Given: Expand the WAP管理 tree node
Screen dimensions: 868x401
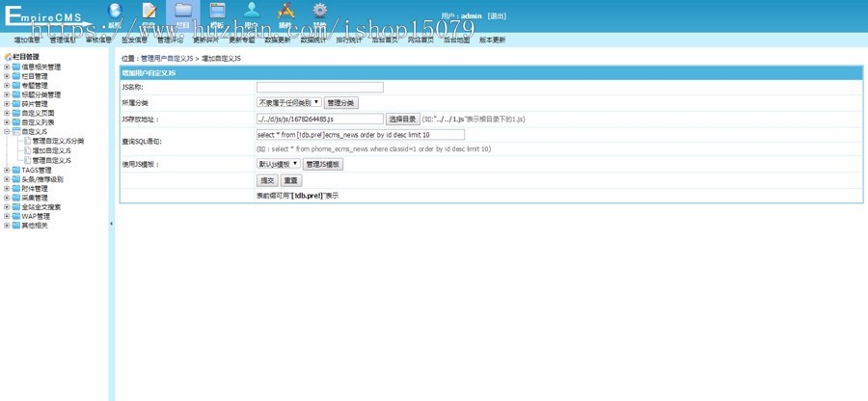Looking at the screenshot, I should [x=7, y=216].
